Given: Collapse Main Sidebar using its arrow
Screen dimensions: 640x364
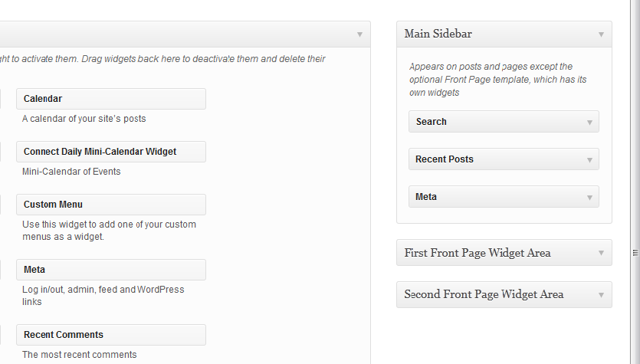Looking at the screenshot, I should pyautogui.click(x=601, y=34).
